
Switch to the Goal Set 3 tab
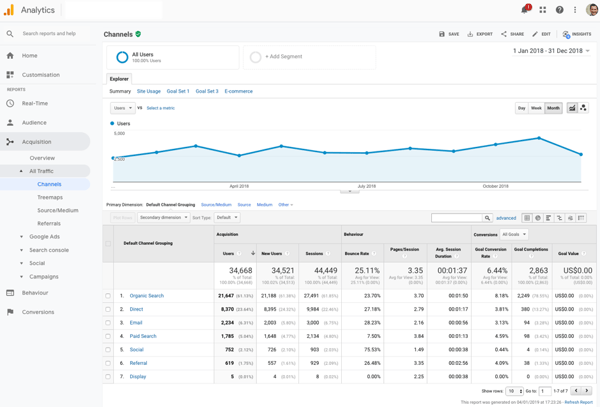(x=207, y=91)
